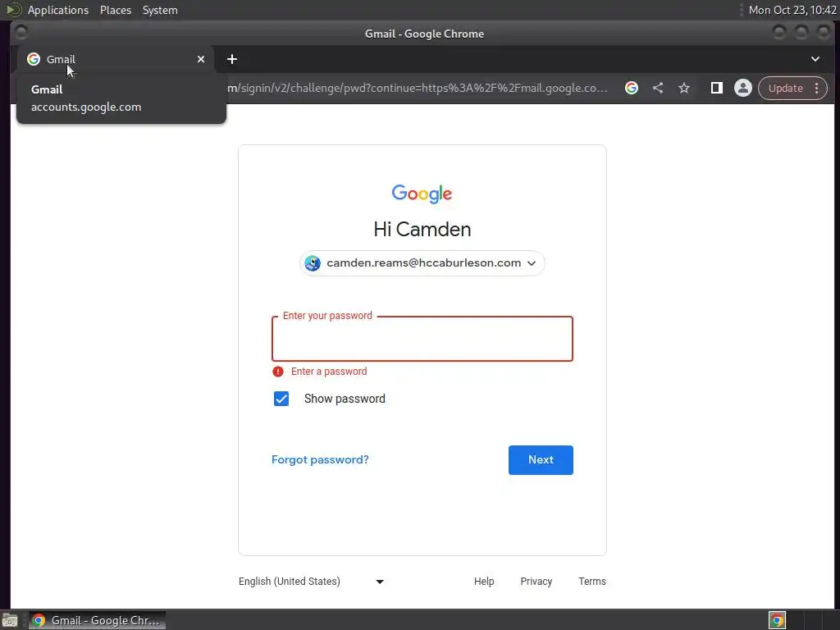Image resolution: width=840 pixels, height=630 pixels.
Task: Open the Privacy link
Action: 536,582
